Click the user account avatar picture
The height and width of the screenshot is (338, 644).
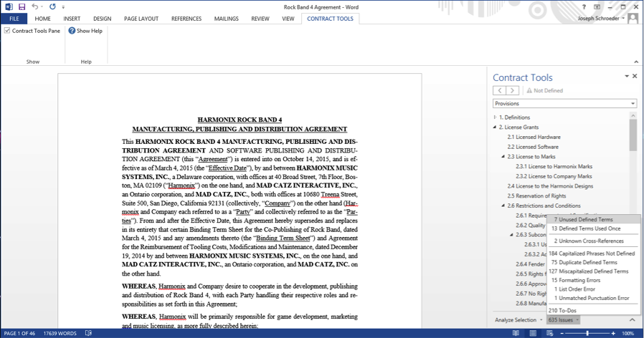click(x=633, y=19)
